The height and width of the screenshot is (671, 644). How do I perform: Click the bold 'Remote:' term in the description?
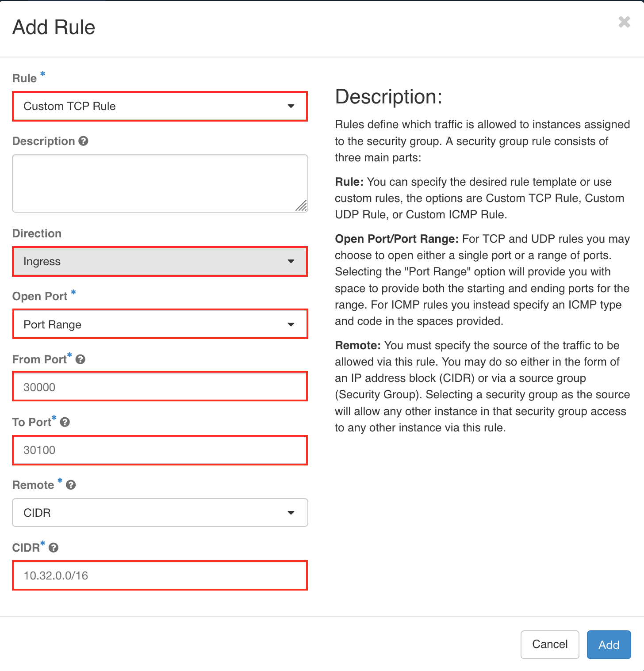point(357,345)
